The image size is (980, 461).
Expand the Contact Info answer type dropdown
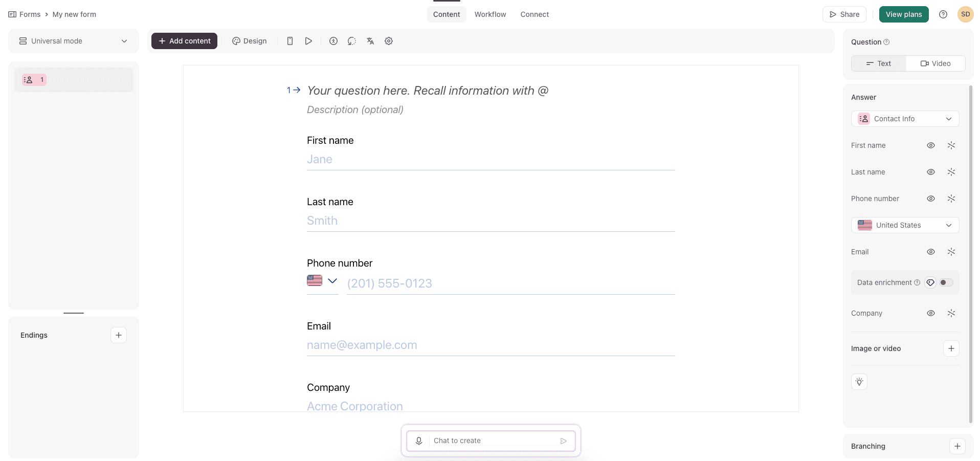(905, 119)
